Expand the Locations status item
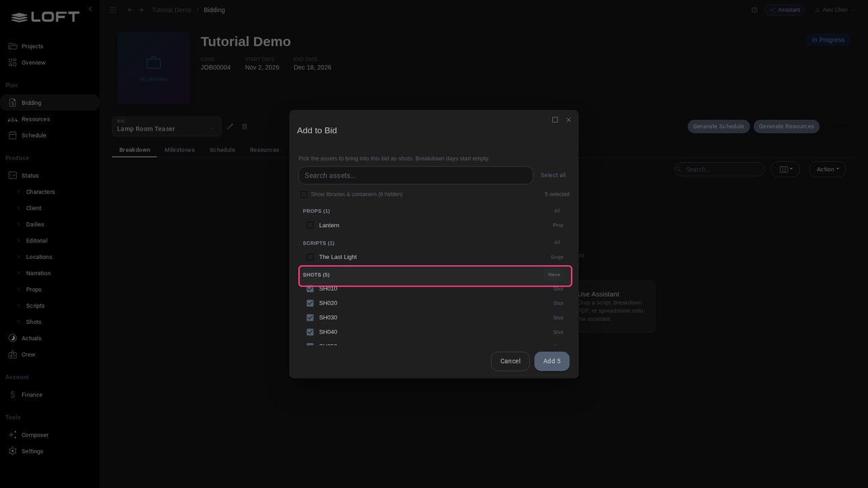The width and height of the screenshot is (868, 488). point(18,257)
